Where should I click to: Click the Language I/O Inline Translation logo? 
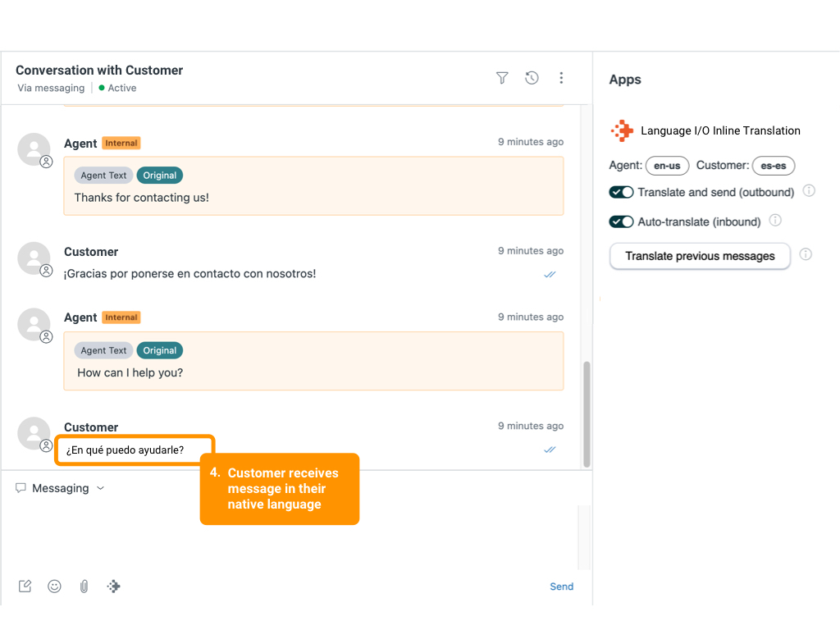[622, 130]
